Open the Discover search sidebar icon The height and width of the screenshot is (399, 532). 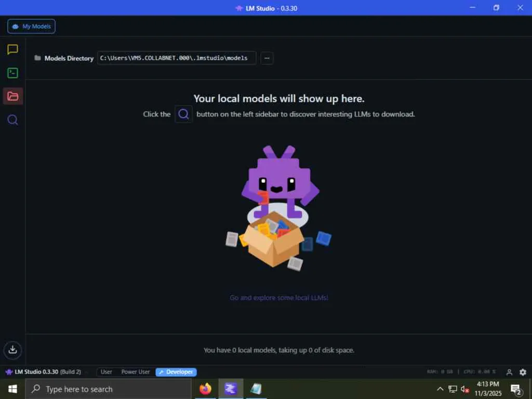(x=12, y=120)
